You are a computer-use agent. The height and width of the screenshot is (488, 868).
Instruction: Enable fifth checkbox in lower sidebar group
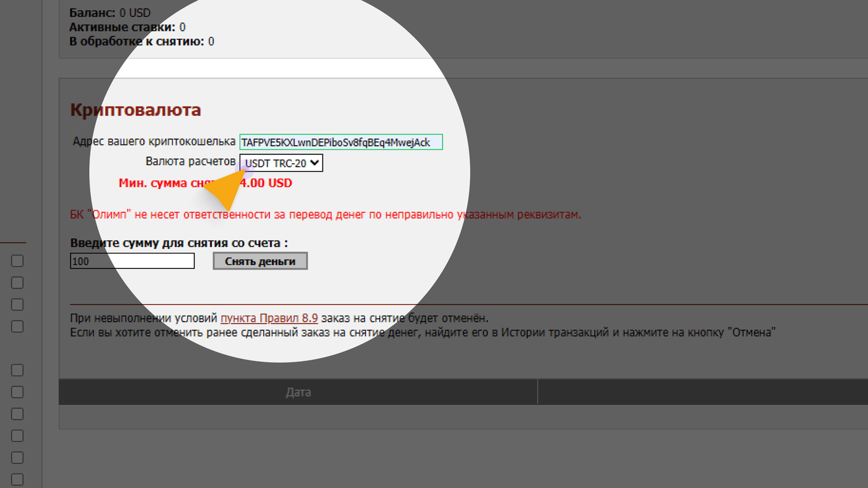[x=17, y=458]
